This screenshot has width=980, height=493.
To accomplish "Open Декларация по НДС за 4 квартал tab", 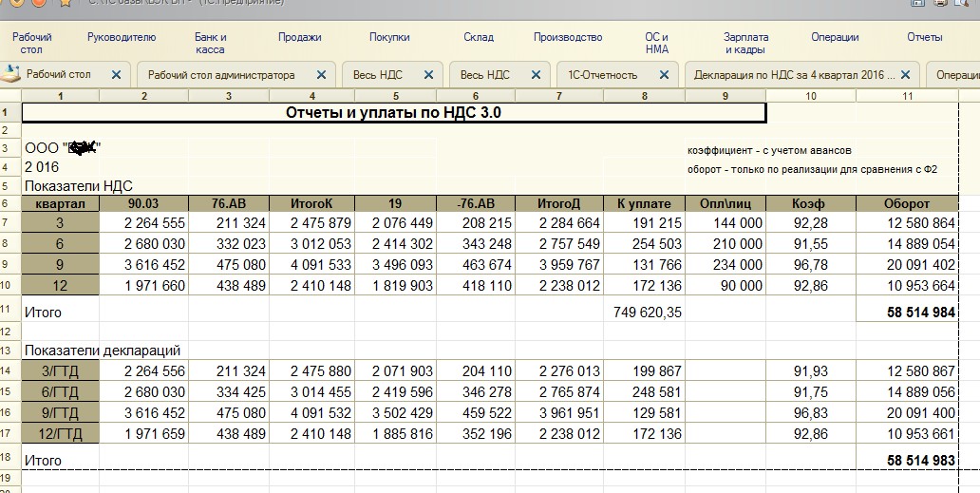I will click(793, 75).
